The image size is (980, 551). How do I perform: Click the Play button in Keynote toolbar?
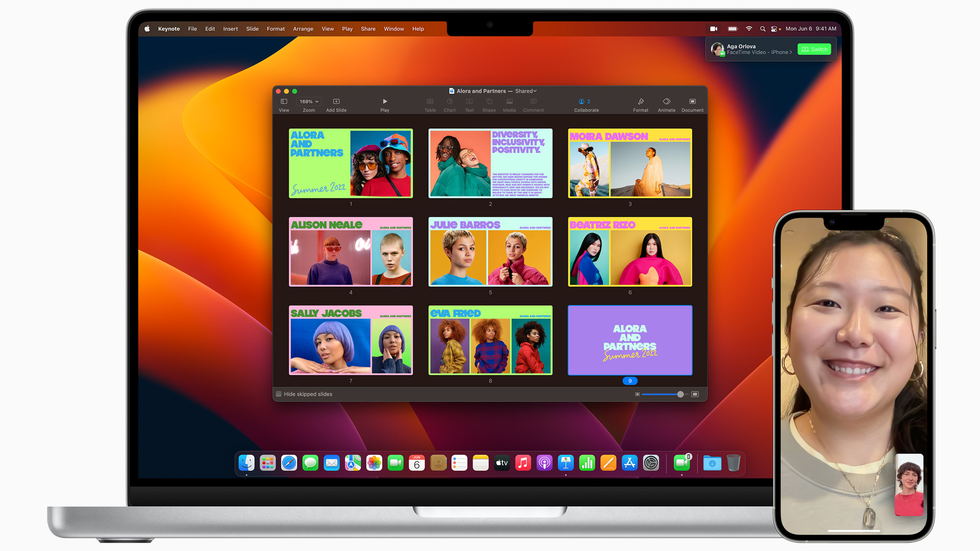[384, 104]
